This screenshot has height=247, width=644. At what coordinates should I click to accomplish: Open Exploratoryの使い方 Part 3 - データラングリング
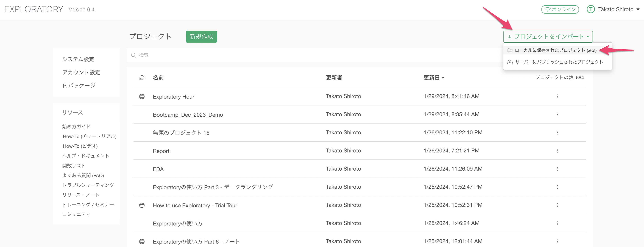213,187
